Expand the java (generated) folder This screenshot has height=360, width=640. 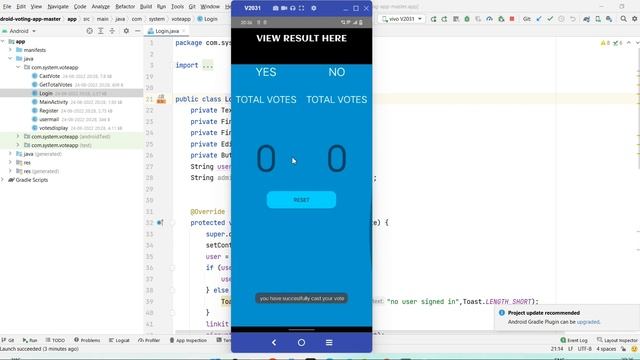click(x=10, y=154)
